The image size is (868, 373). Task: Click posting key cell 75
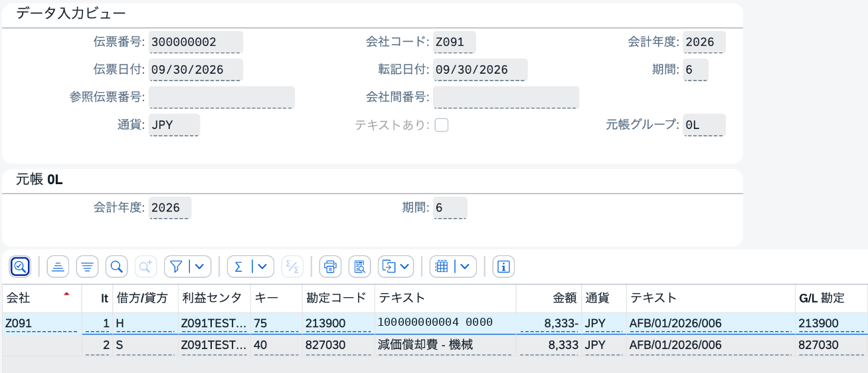click(x=276, y=323)
